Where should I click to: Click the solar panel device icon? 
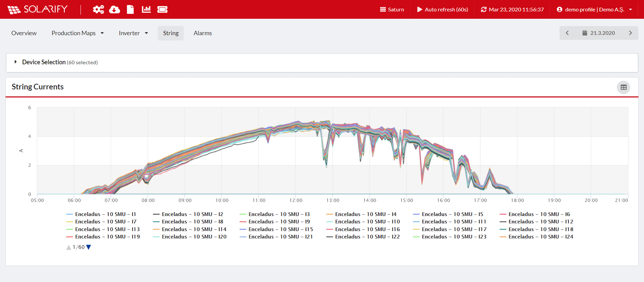point(162,9)
